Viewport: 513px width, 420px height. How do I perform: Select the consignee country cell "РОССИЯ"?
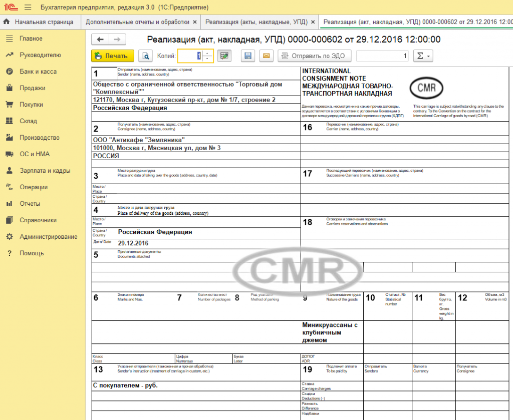(x=196, y=156)
